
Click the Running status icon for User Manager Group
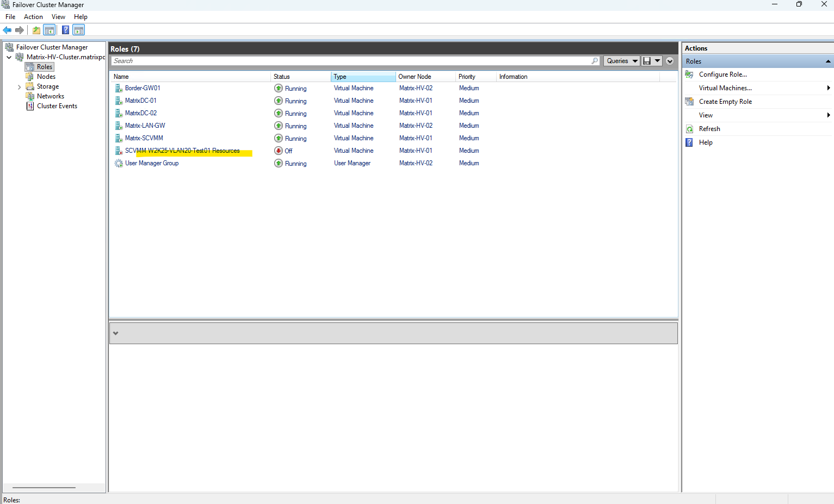(279, 163)
